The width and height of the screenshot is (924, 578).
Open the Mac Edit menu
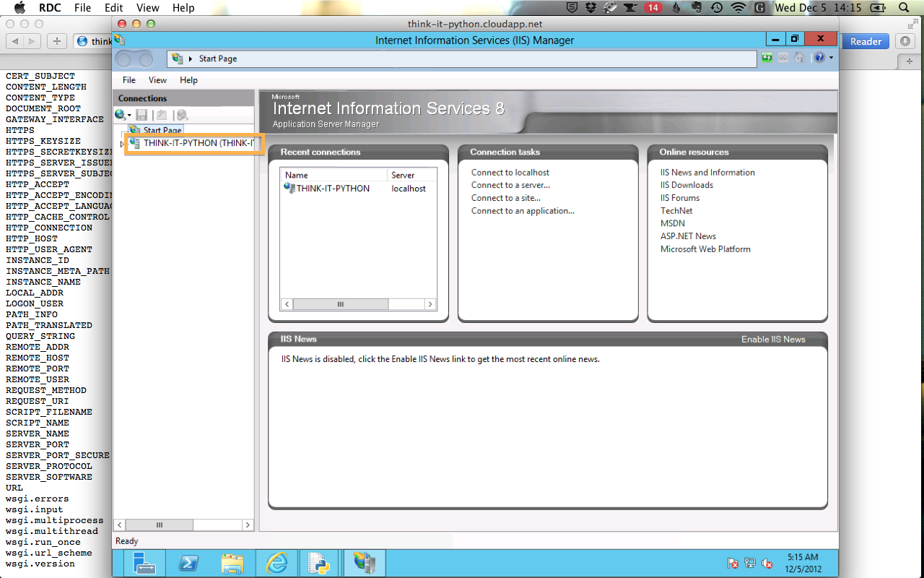click(x=113, y=7)
